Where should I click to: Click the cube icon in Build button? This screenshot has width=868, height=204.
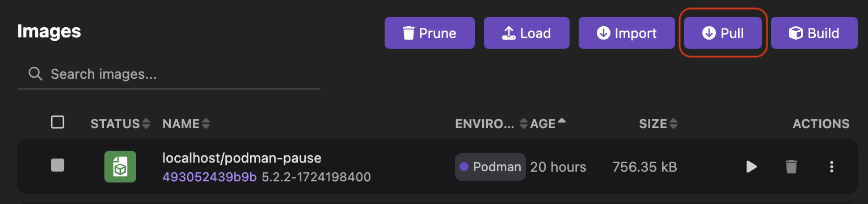[796, 33]
